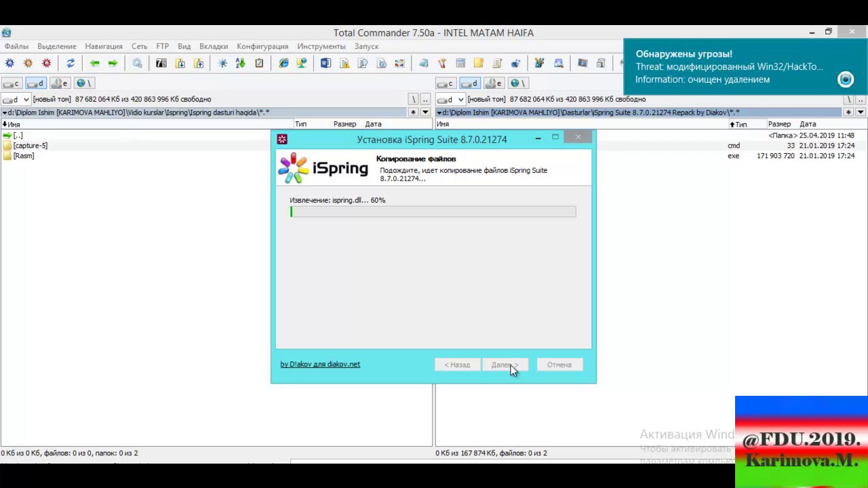Open the FTP menu
This screenshot has height=488, width=868.
(162, 46)
